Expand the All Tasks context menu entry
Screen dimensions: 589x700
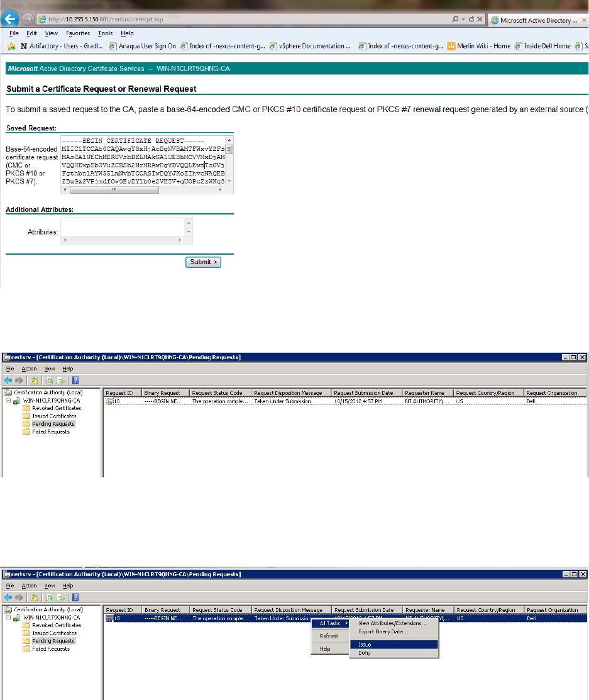point(330,623)
